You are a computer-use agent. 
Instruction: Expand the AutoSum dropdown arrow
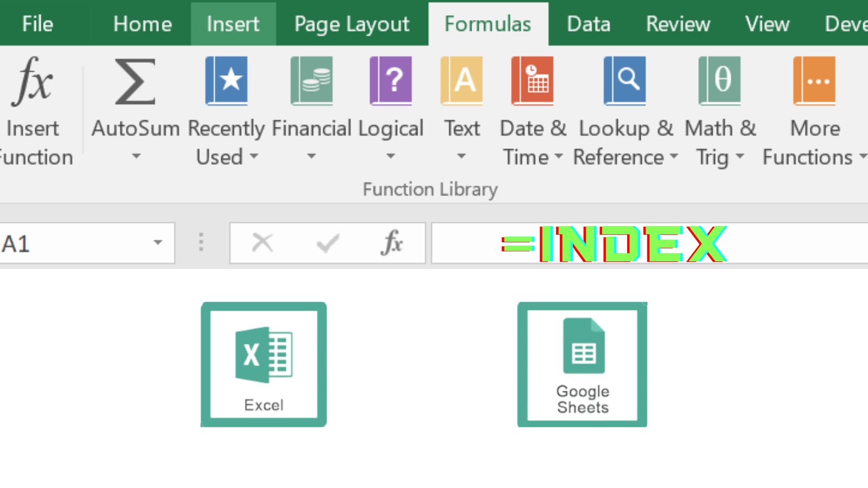click(x=136, y=156)
